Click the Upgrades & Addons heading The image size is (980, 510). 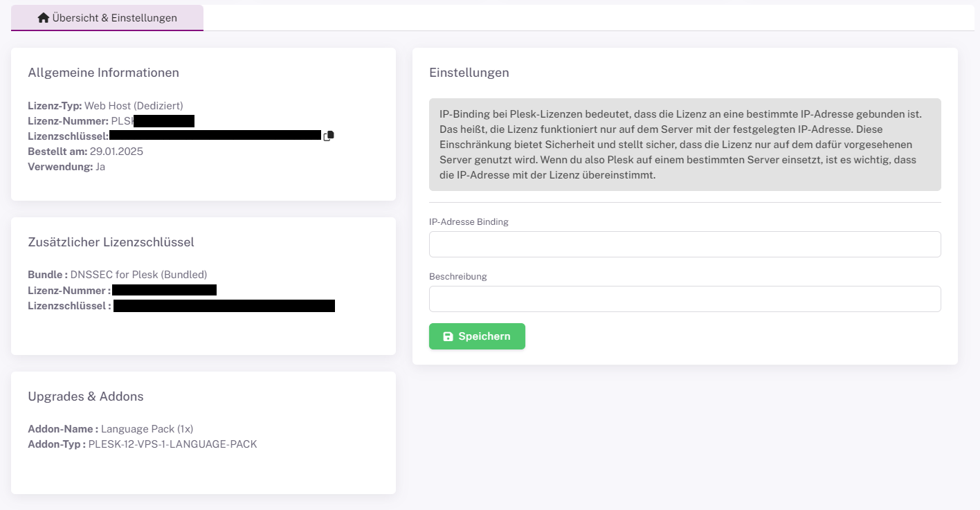coord(85,397)
